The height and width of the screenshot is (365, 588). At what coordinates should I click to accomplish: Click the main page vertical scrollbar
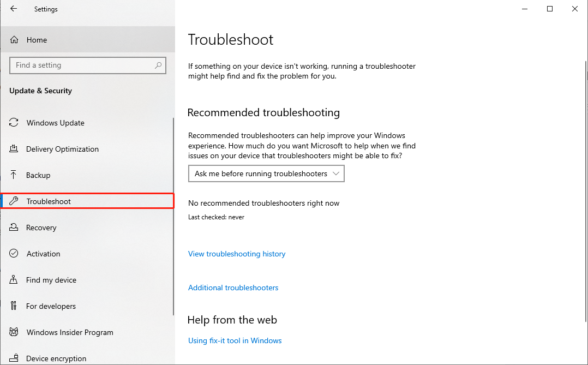(586, 192)
